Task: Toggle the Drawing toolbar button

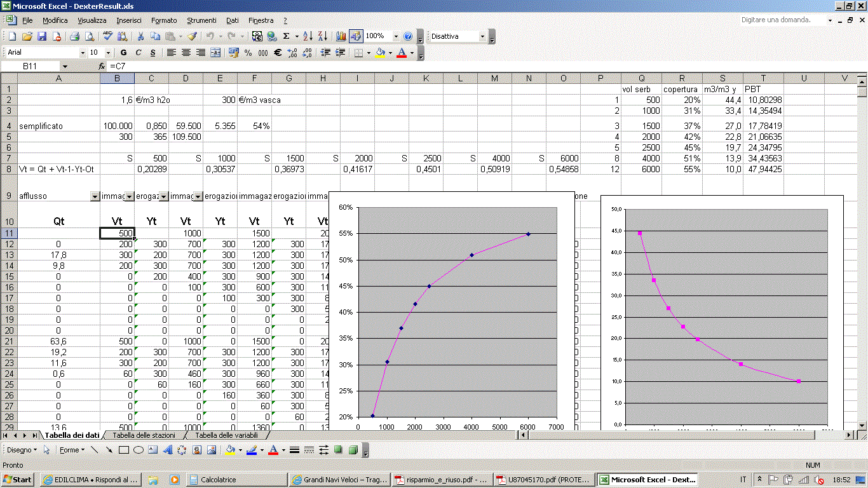Action: point(356,36)
